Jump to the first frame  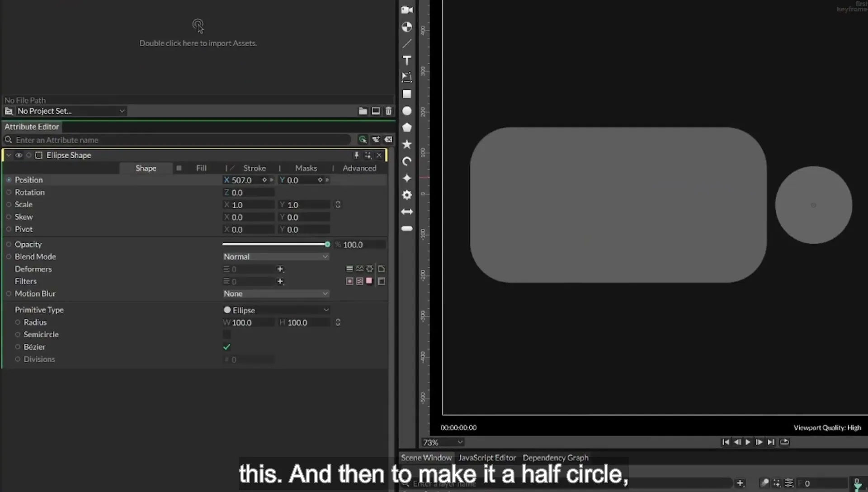726,442
